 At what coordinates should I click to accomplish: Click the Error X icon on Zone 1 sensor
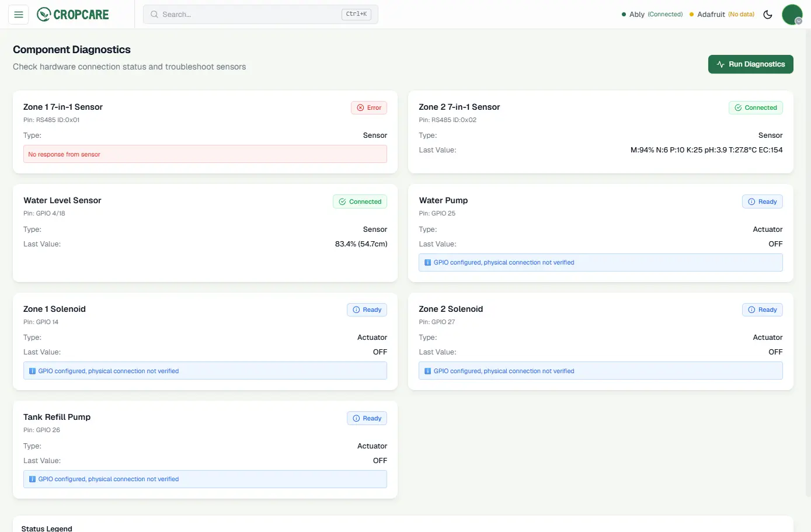click(360, 107)
